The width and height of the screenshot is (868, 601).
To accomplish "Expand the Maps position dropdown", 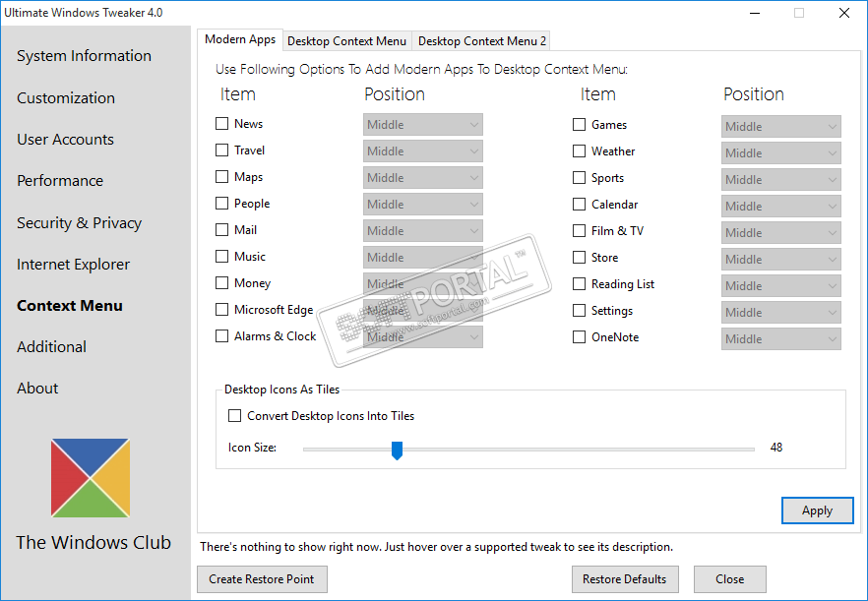I will (x=423, y=178).
